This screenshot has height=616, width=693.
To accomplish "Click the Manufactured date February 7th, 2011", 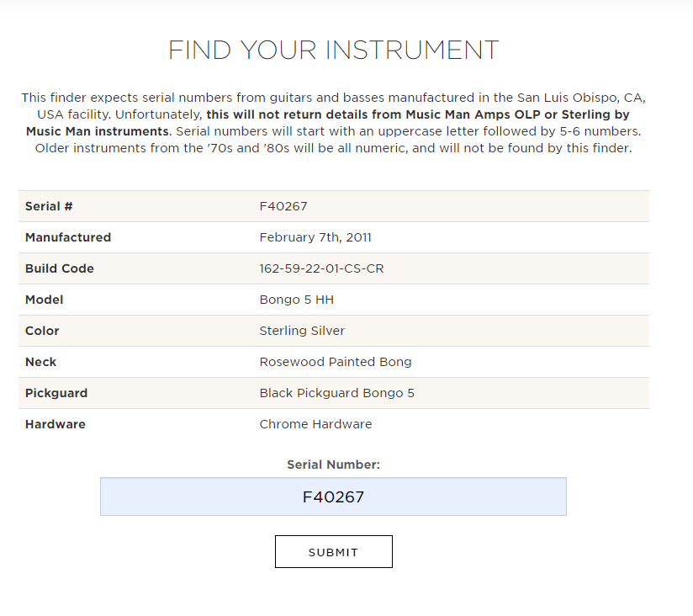I will (315, 237).
